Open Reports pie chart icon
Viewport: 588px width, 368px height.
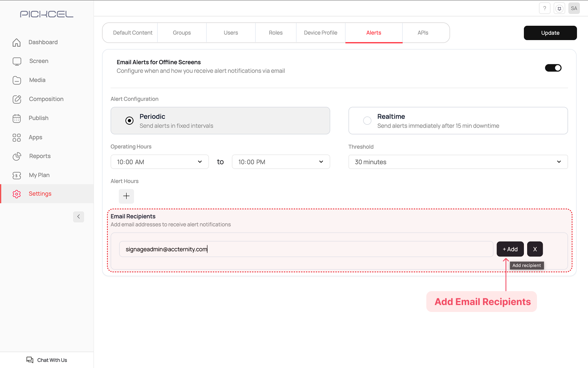17,156
